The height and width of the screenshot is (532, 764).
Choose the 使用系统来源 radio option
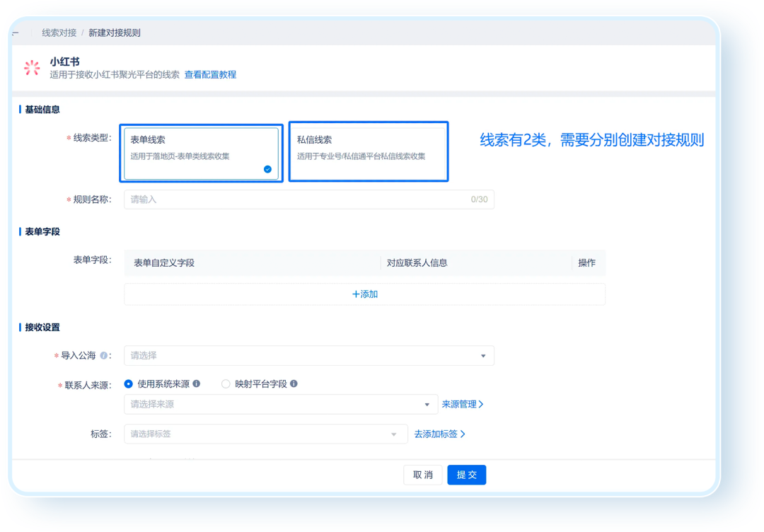(129, 384)
